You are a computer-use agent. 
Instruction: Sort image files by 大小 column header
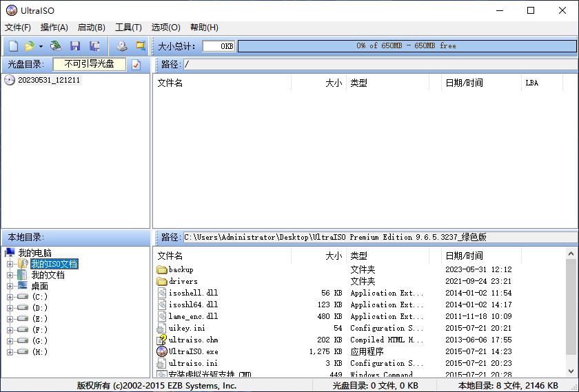click(x=318, y=83)
